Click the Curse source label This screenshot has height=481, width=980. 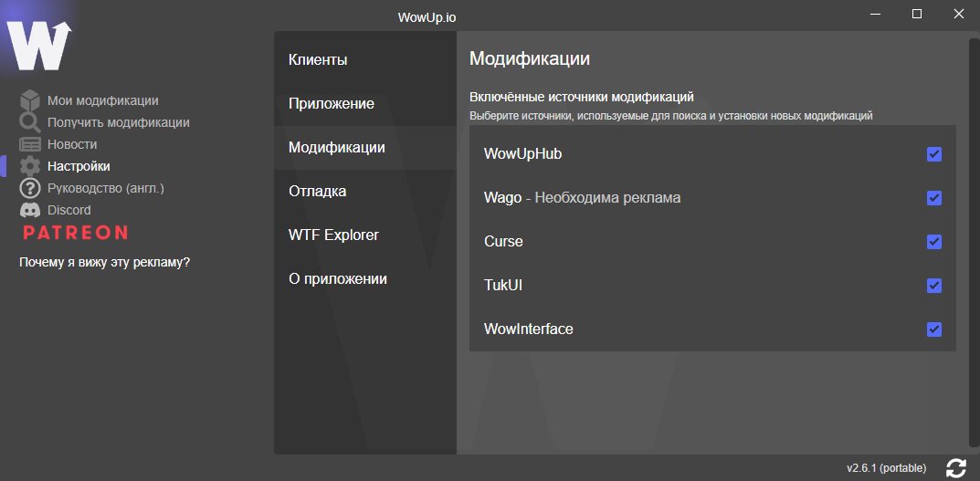[503, 242]
